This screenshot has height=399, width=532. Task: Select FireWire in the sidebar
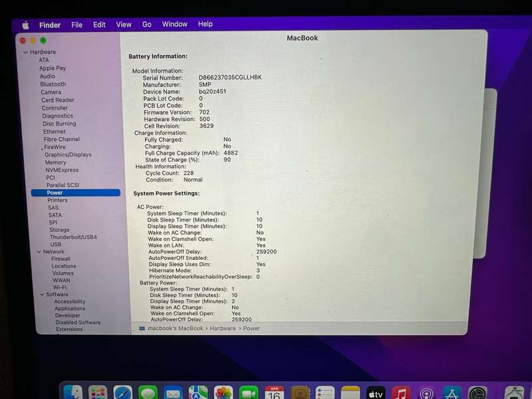coord(55,147)
